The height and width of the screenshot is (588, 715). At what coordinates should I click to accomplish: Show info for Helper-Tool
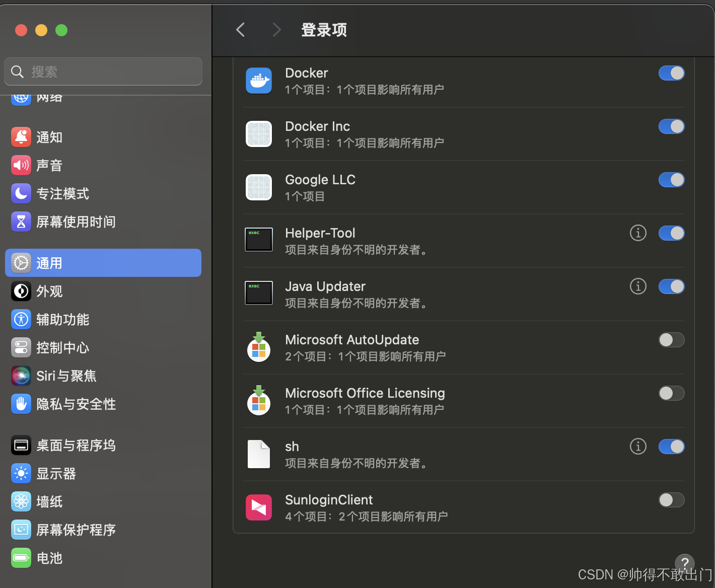click(638, 233)
